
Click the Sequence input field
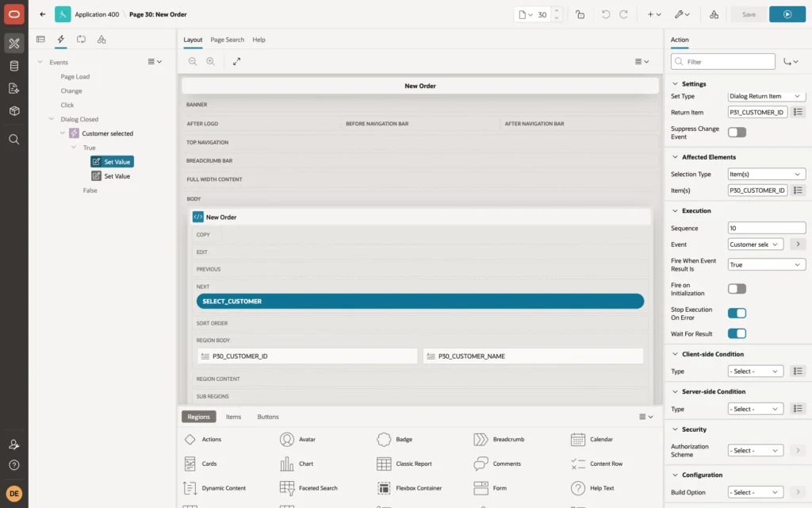[767, 228]
